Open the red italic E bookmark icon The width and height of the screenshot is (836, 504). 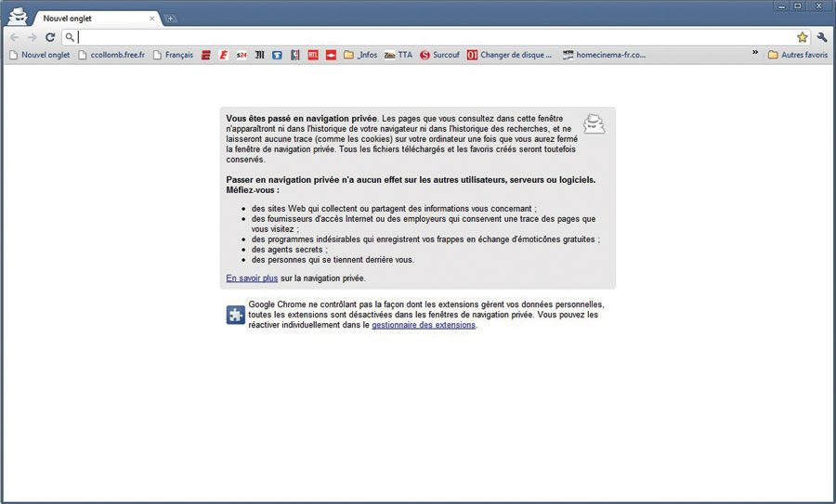[223, 55]
